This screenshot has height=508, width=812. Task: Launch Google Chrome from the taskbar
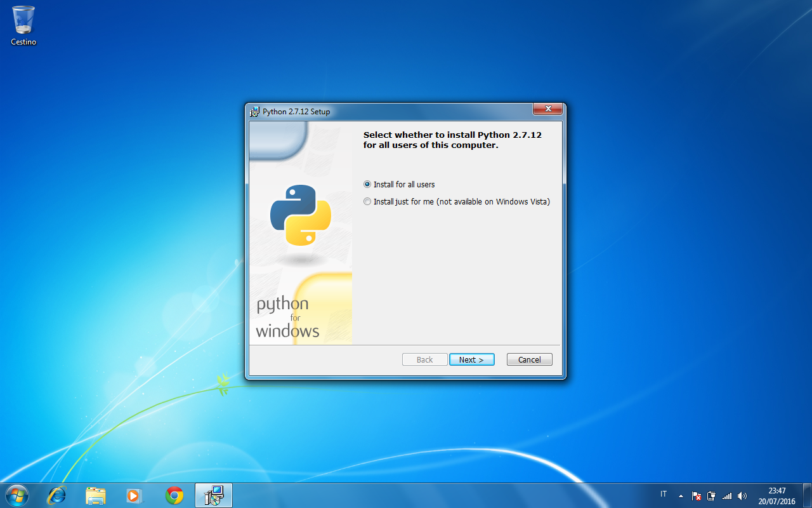coord(174,495)
